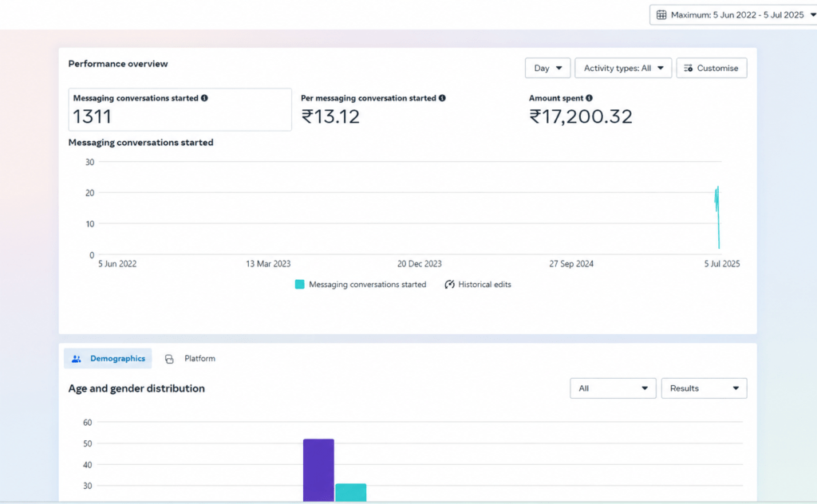Viewport: 817px width, 504px height.
Task: Expand the Activity types: All dropdown
Action: coord(623,69)
